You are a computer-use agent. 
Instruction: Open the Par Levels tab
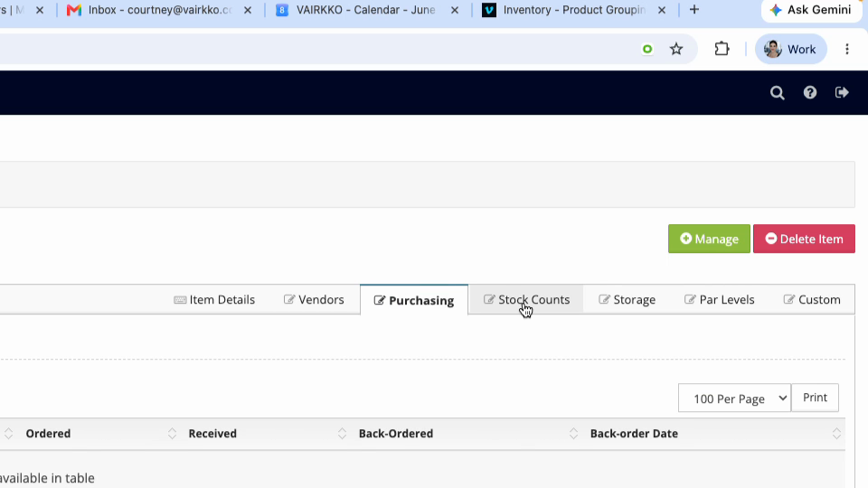[719, 299]
